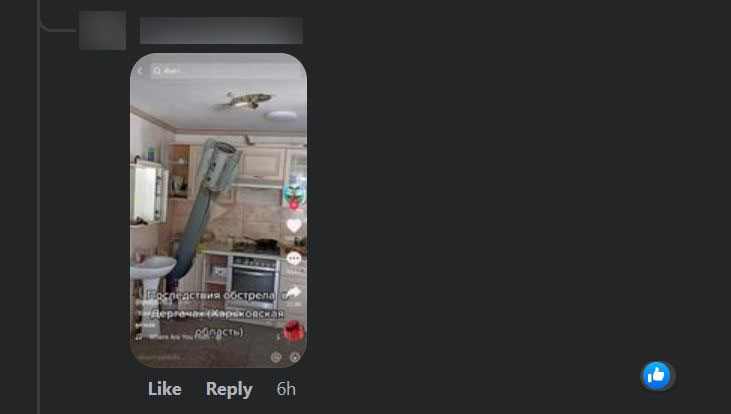Open the blurred commenter profile picture
The height and width of the screenshot is (414, 731).
click(x=103, y=30)
